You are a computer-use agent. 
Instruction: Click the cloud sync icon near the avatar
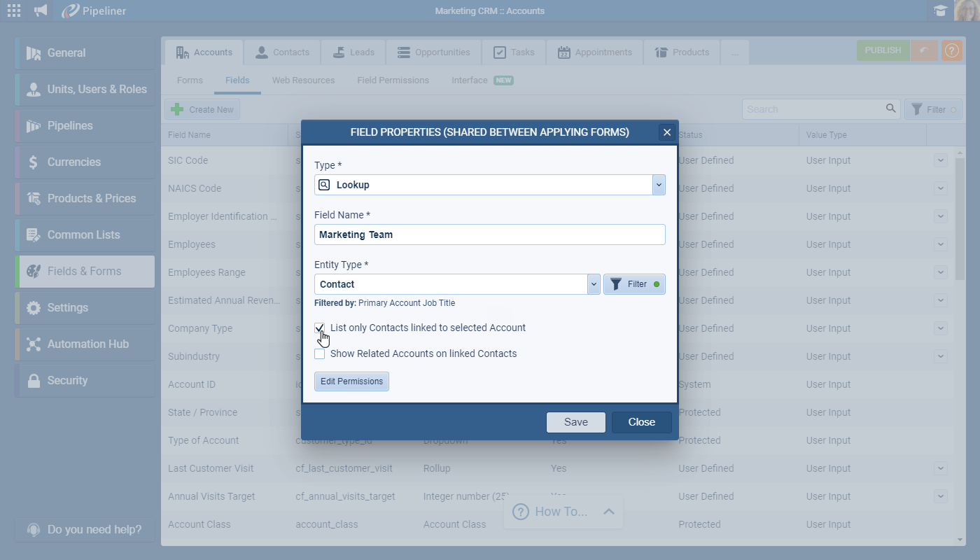coord(940,10)
